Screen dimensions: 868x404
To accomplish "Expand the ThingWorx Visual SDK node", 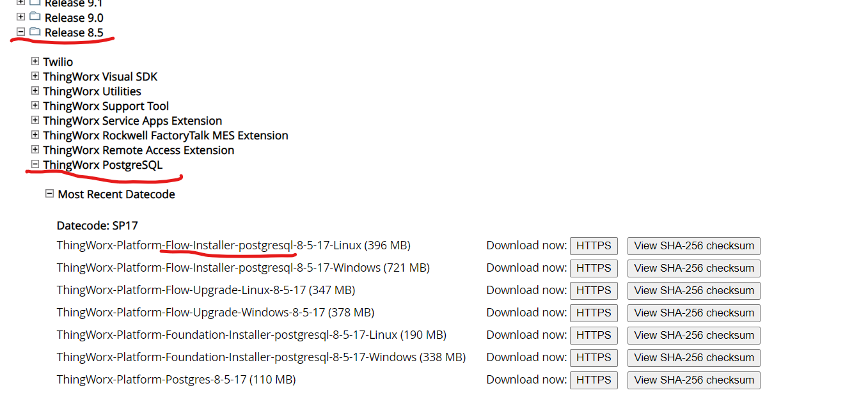I will point(35,75).
